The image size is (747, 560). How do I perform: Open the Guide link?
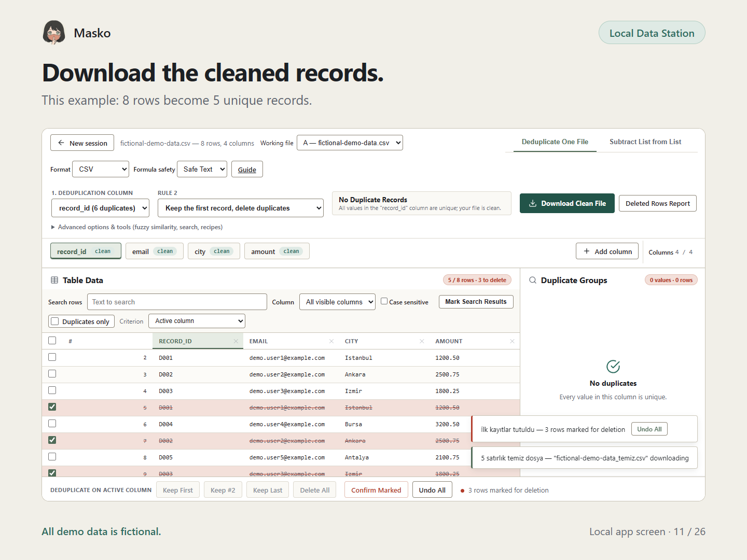(247, 170)
